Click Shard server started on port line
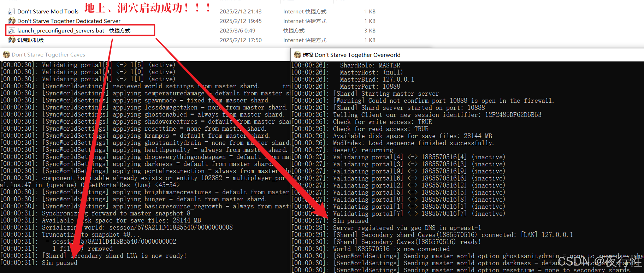The width and height of the screenshot is (644, 273). pos(388,108)
